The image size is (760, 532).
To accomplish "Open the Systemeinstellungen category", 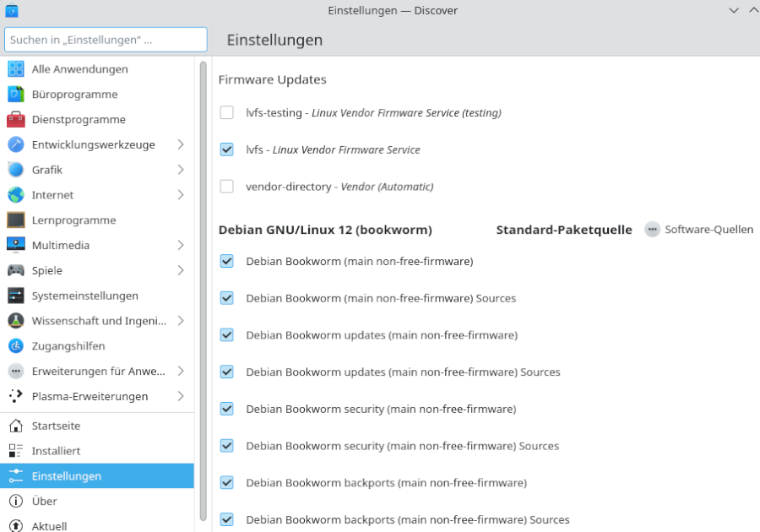I will tap(97, 296).
